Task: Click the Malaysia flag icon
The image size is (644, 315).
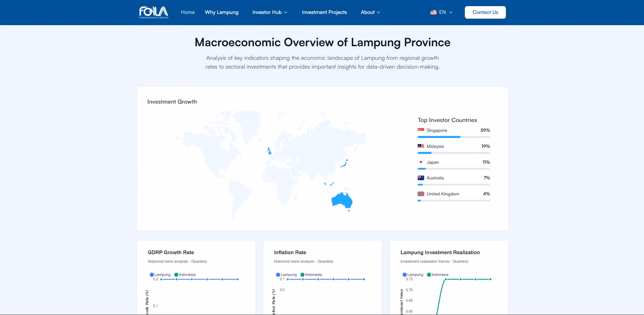Action: (x=421, y=146)
